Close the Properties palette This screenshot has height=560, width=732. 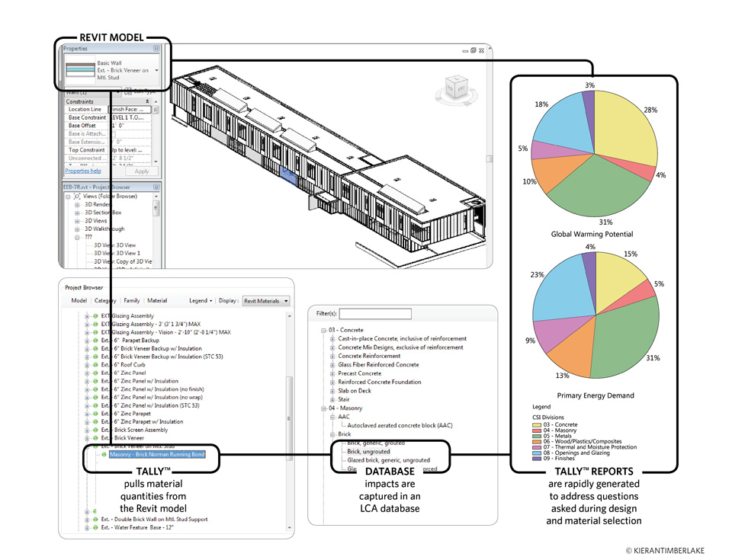click(x=156, y=48)
